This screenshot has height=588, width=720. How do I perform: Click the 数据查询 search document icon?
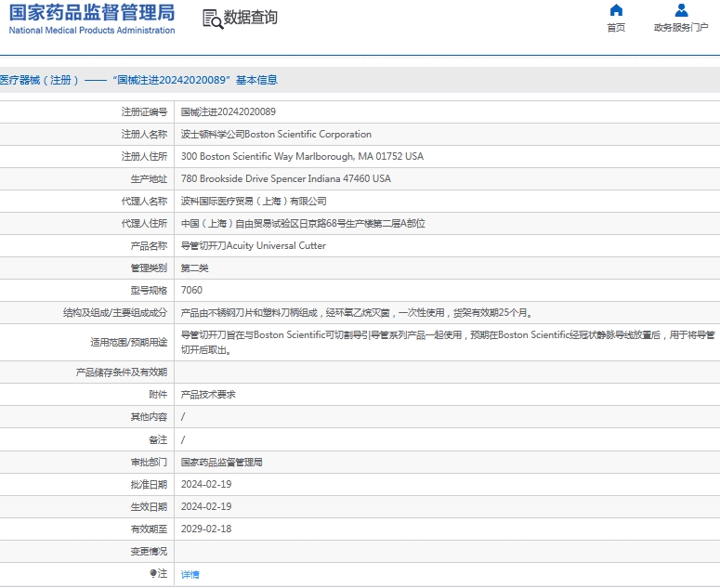(213, 20)
